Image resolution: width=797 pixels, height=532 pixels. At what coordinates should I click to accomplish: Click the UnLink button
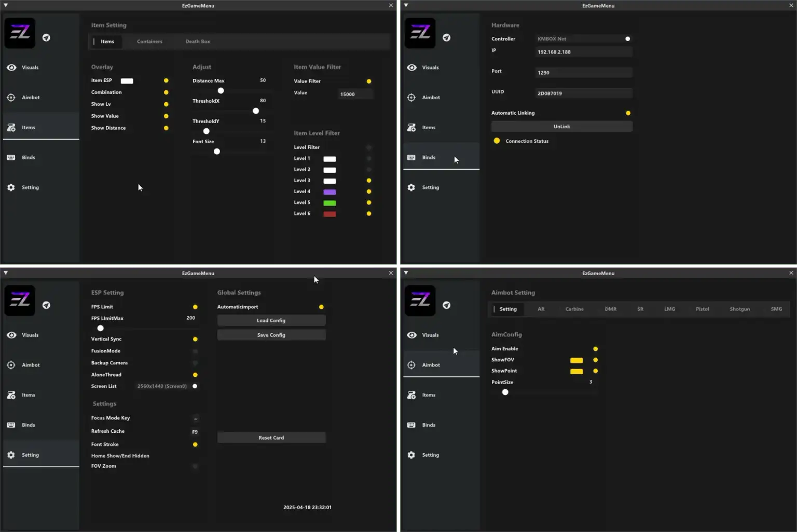561,126
